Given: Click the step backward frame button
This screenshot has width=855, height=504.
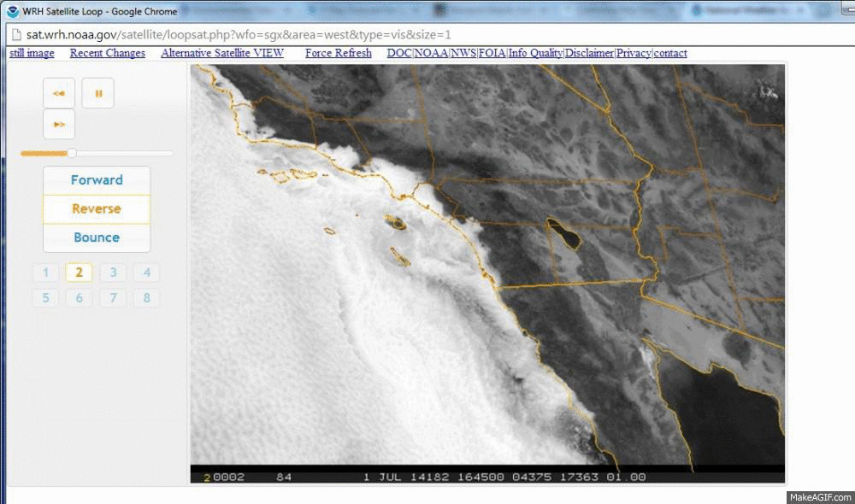Looking at the screenshot, I should 59,93.
